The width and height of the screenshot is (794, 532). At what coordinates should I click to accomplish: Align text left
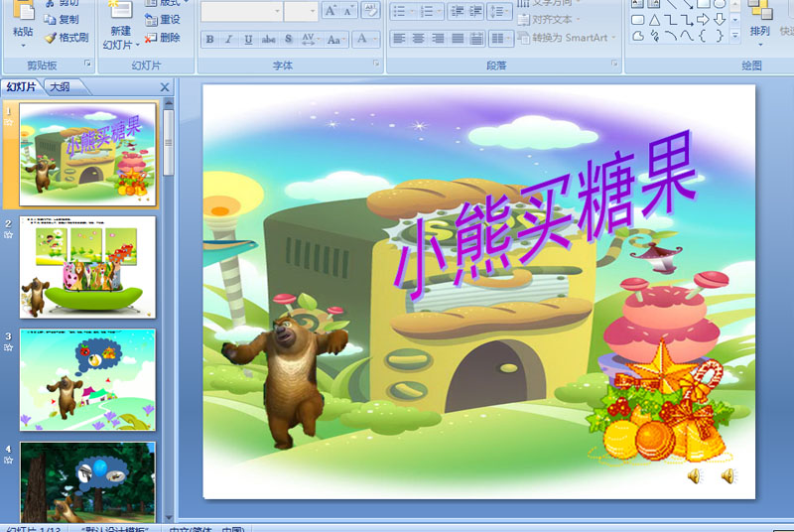399,39
